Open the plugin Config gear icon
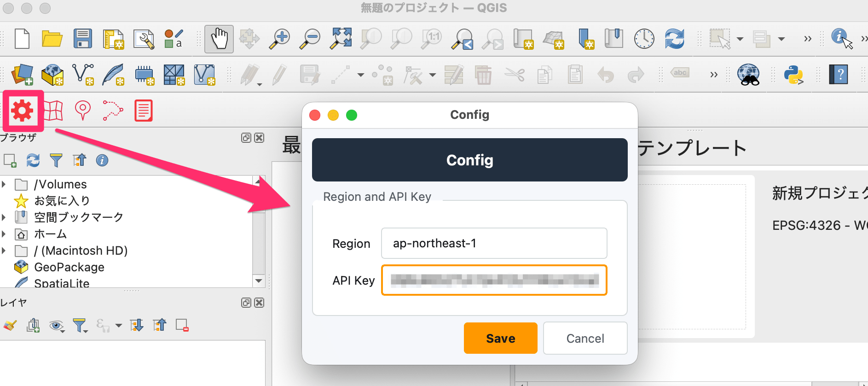Image resolution: width=868 pixels, height=386 pixels. click(23, 111)
